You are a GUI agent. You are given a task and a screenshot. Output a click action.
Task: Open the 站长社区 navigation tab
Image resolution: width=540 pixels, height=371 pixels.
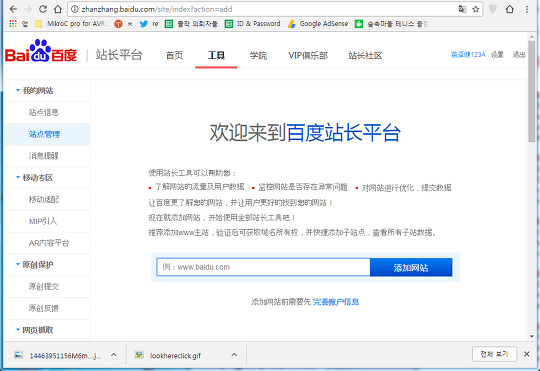tap(365, 55)
